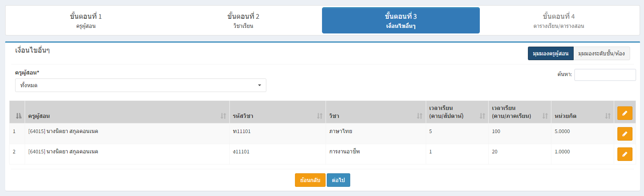Image resolution: width=644 pixels, height=196 pixels.
Task: Click the ต่อไป next button
Action: (338, 180)
